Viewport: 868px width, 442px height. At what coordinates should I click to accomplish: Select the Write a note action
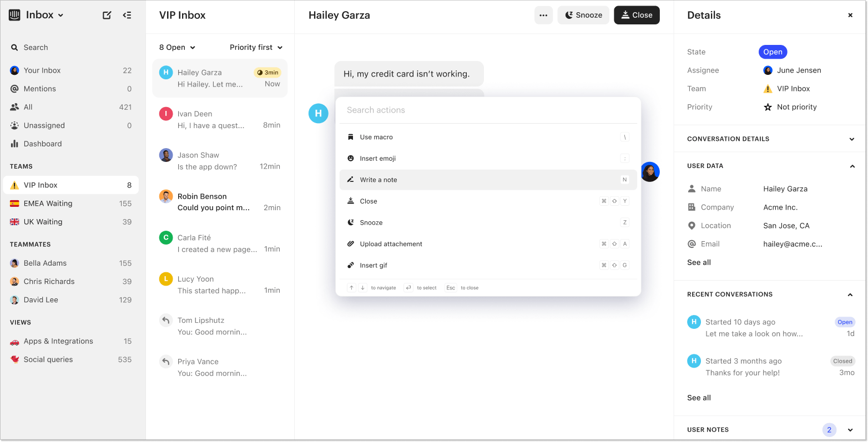[488, 180]
